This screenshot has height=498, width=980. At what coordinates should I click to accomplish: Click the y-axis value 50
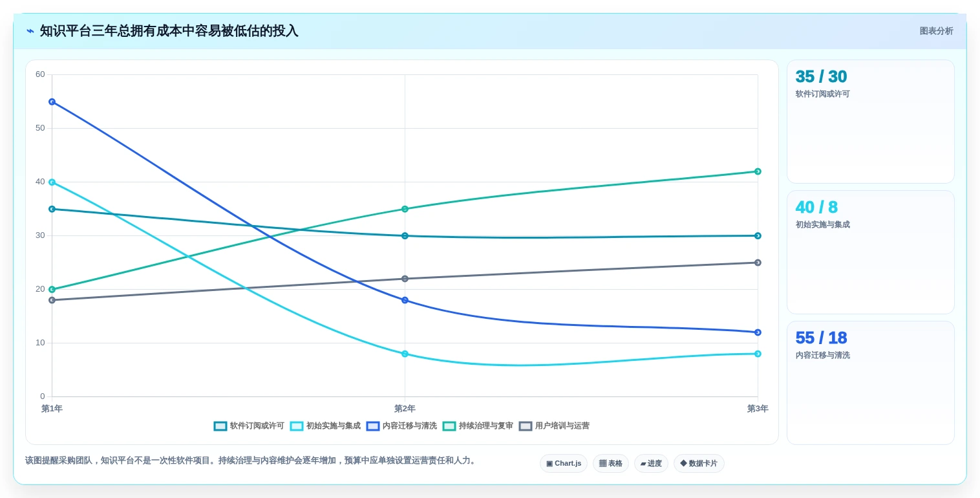coord(40,128)
